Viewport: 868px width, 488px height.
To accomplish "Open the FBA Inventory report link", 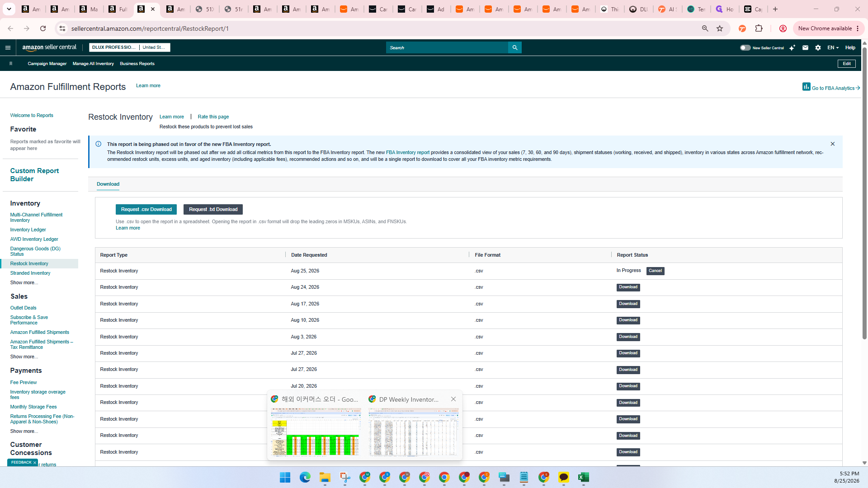I will tap(408, 152).
